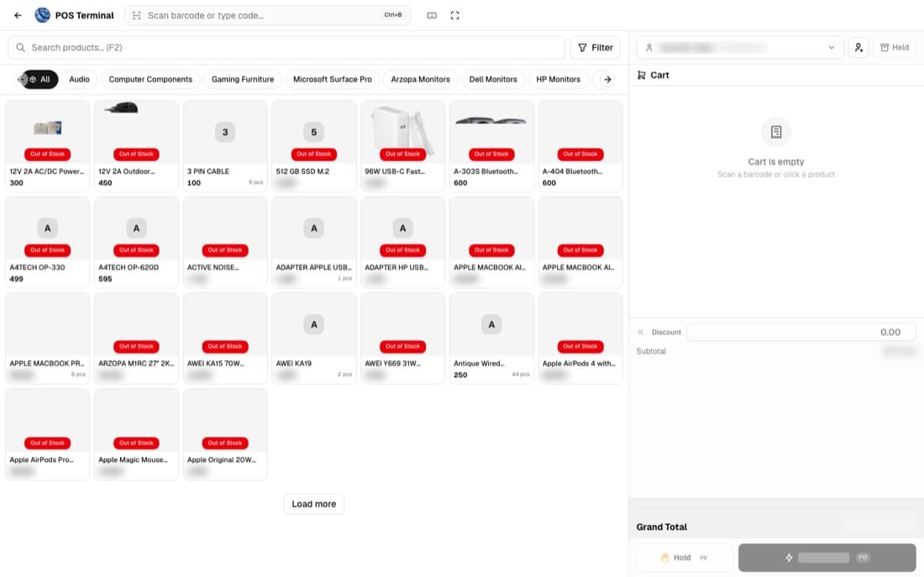Go back using the arrow icon
Image resolution: width=924 pixels, height=577 pixels.
tap(18, 15)
